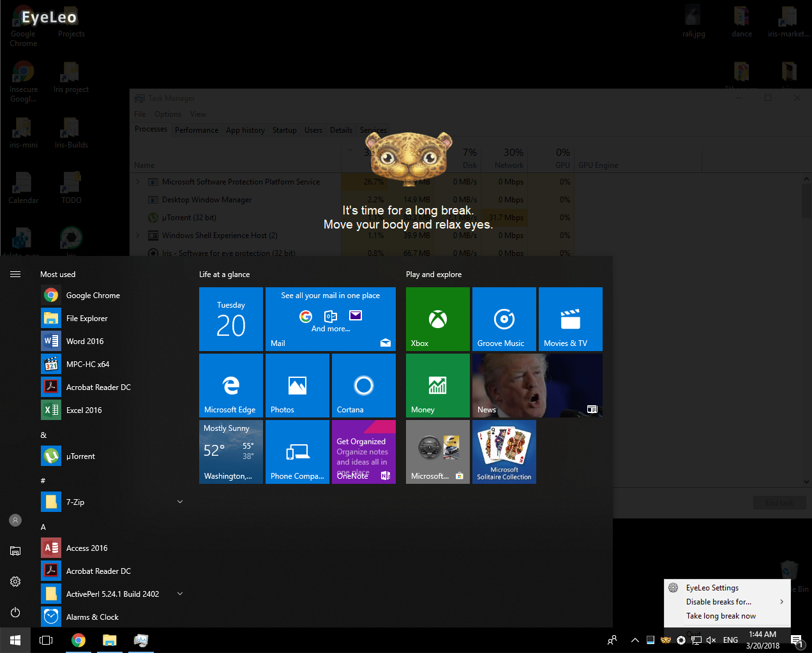Open the Disable breaks for... submenu
This screenshot has width=812, height=653.
click(727, 602)
